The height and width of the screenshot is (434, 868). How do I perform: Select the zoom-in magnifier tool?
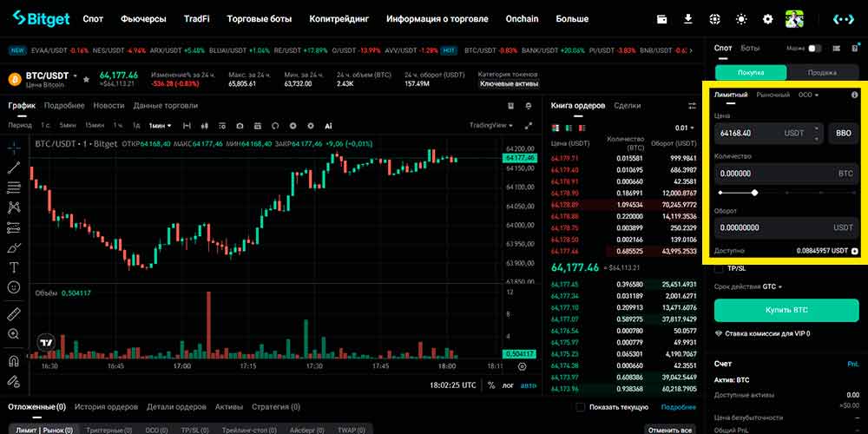click(14, 334)
